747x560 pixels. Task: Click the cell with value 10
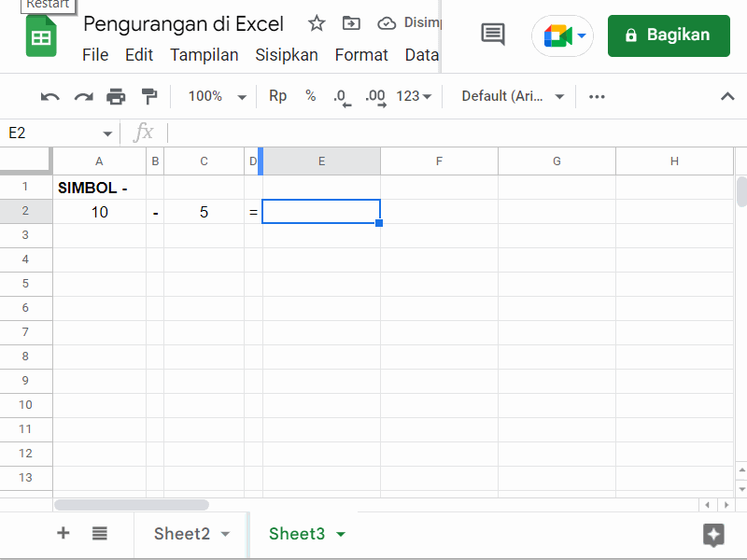pos(99,212)
